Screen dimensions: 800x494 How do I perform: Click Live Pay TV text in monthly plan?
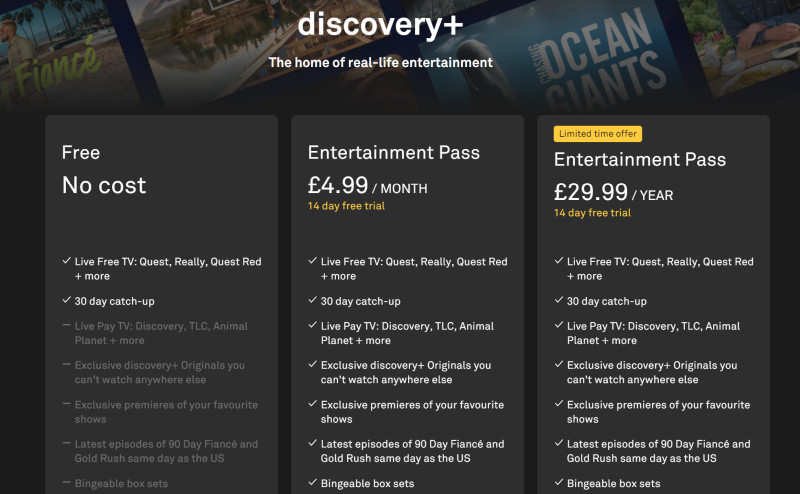click(408, 333)
